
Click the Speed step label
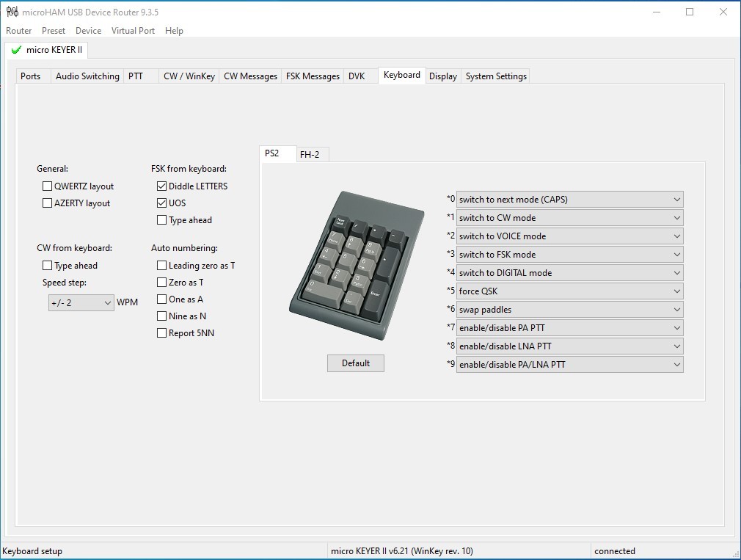(x=65, y=283)
